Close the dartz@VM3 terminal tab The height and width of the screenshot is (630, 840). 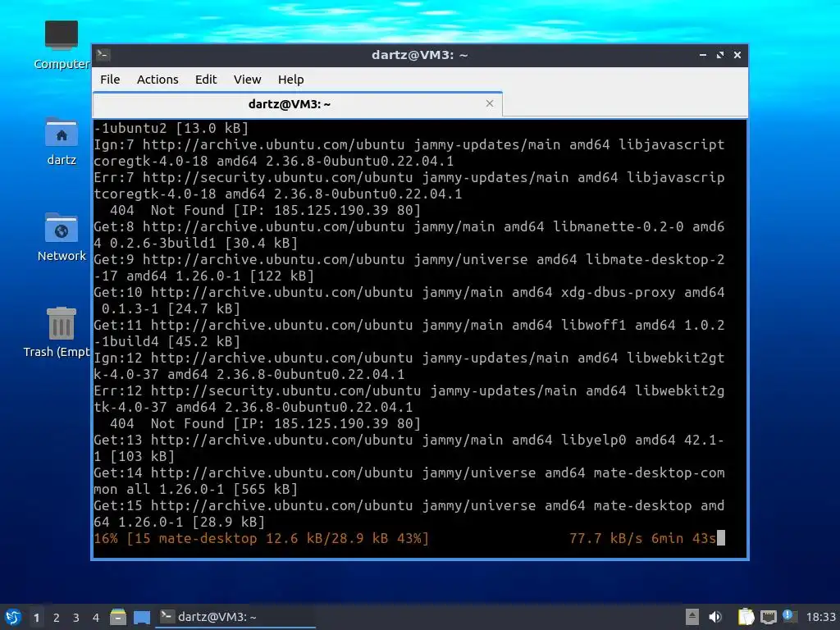coord(489,103)
